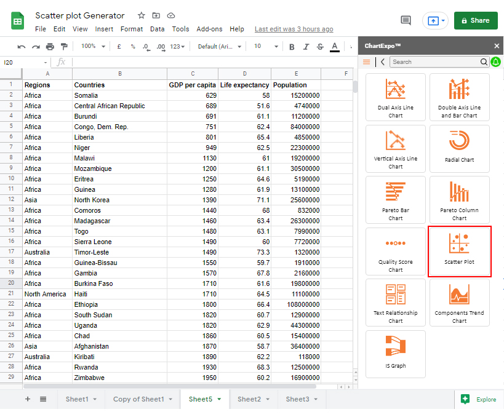Open the text color picker

pyautogui.click(x=335, y=47)
